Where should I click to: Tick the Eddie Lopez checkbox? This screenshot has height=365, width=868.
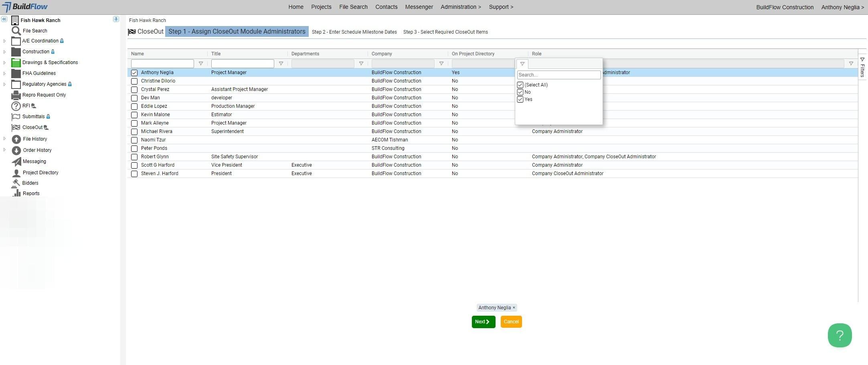pyautogui.click(x=134, y=107)
